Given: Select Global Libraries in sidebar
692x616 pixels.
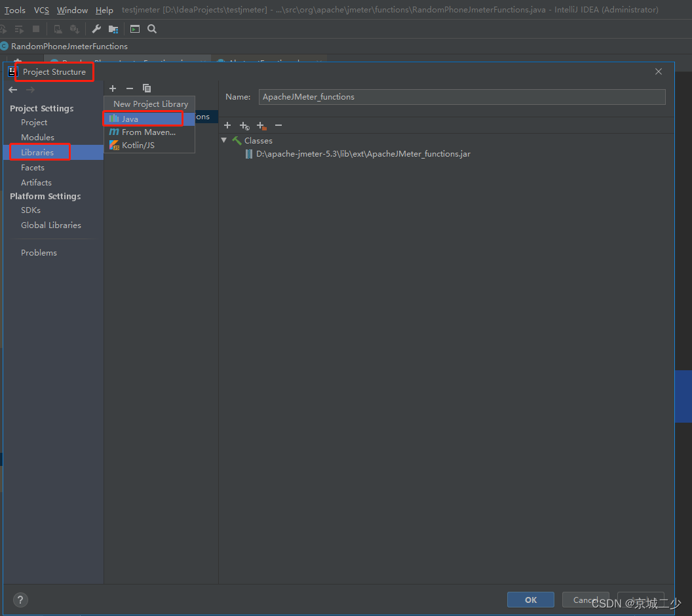Looking at the screenshot, I should pos(51,225).
